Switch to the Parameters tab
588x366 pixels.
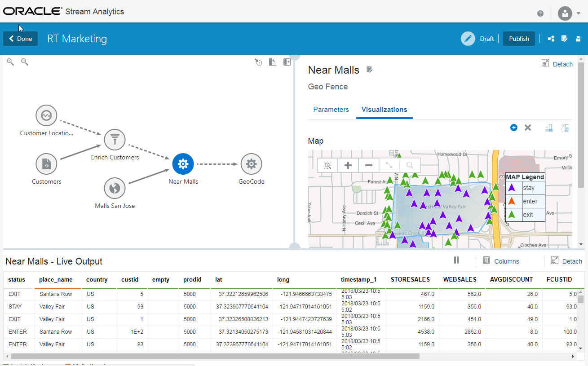pos(331,110)
